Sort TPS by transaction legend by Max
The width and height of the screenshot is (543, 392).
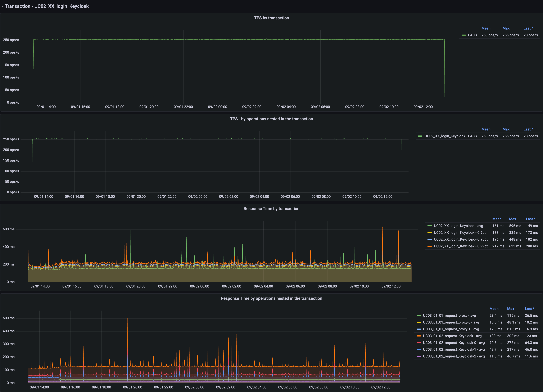(x=506, y=28)
